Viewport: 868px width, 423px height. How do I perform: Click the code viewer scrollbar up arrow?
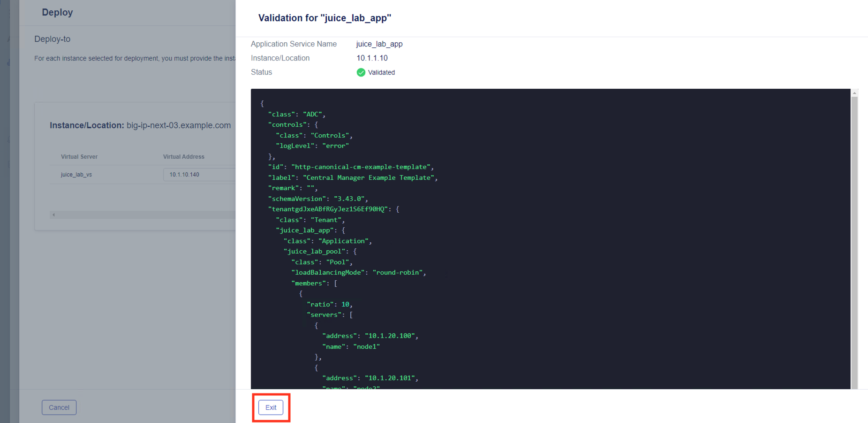[x=854, y=93]
